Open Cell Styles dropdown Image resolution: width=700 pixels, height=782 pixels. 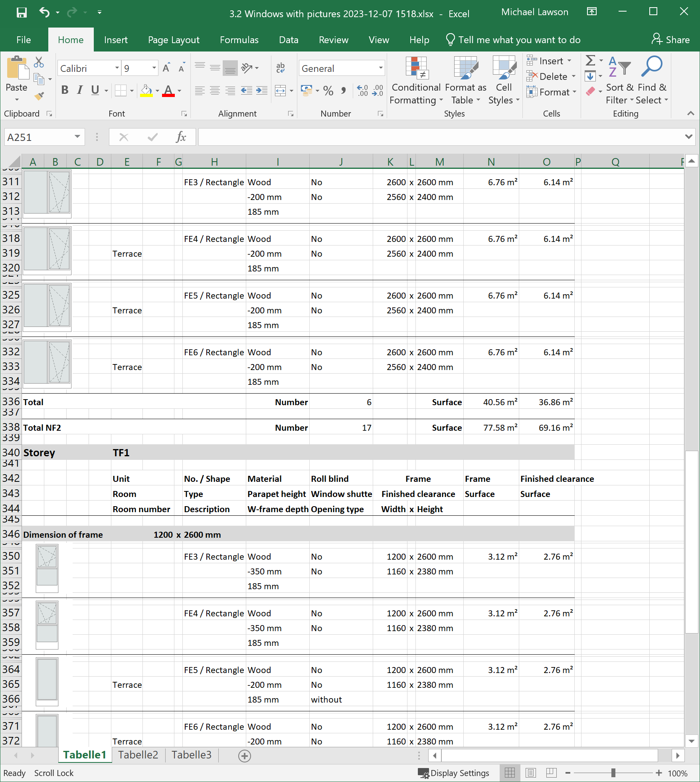[x=504, y=81]
